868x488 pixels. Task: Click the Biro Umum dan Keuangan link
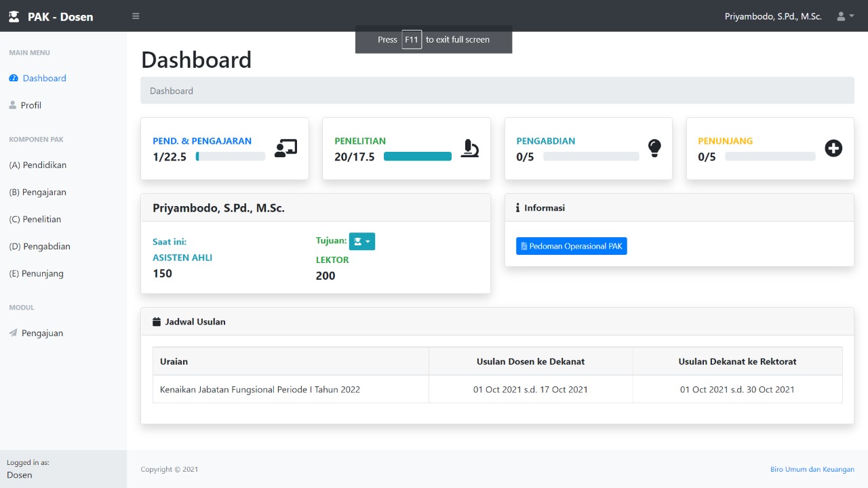click(x=812, y=469)
